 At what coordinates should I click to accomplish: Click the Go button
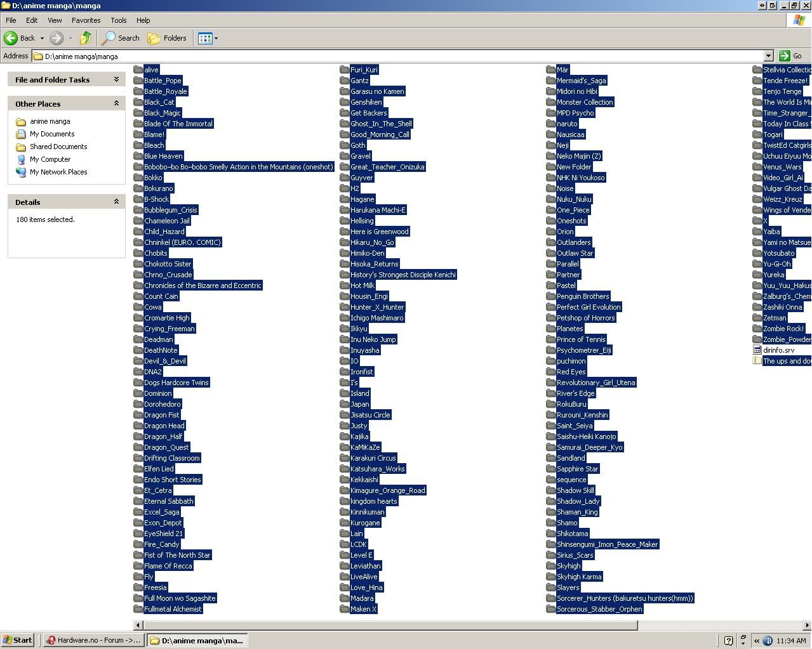coord(791,56)
